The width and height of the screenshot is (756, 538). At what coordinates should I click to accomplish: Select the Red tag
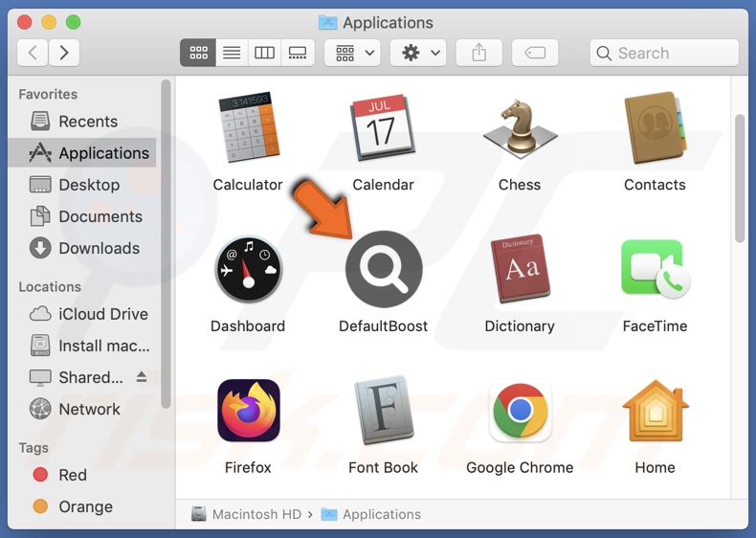click(82, 475)
